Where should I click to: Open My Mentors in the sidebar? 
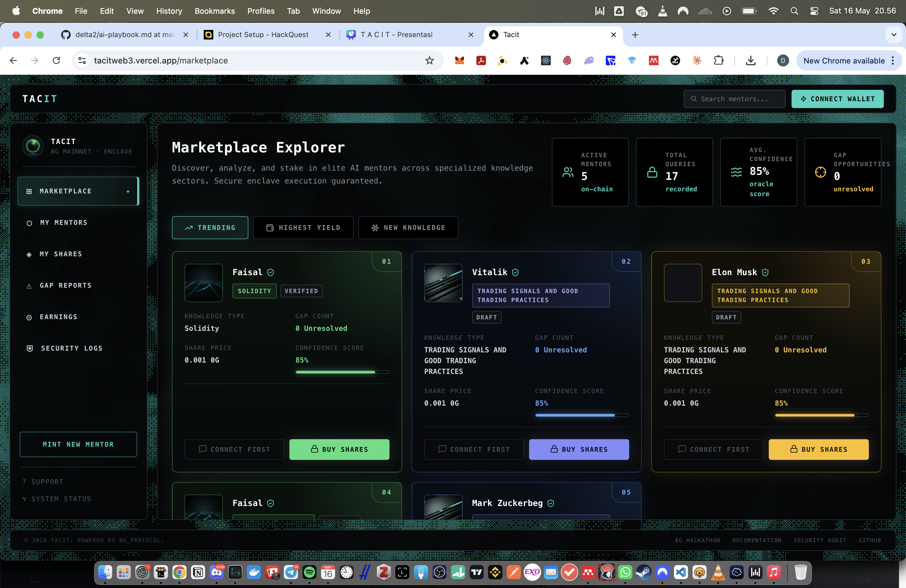click(x=78, y=222)
